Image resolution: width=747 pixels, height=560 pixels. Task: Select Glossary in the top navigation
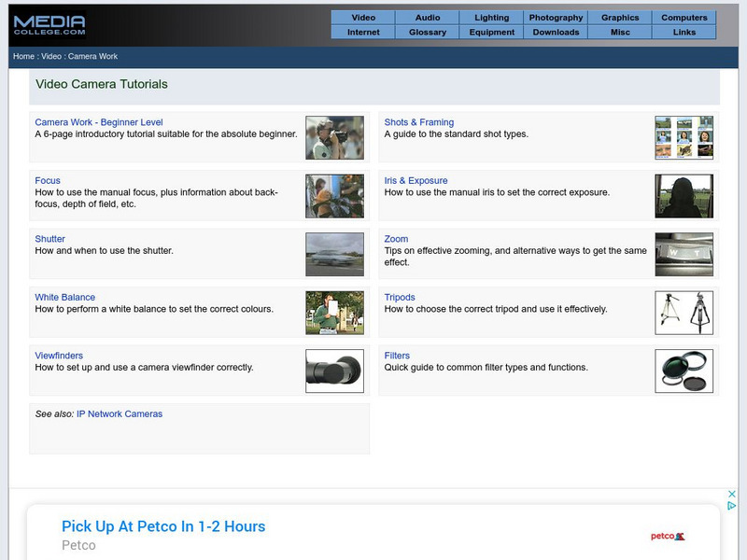(428, 32)
